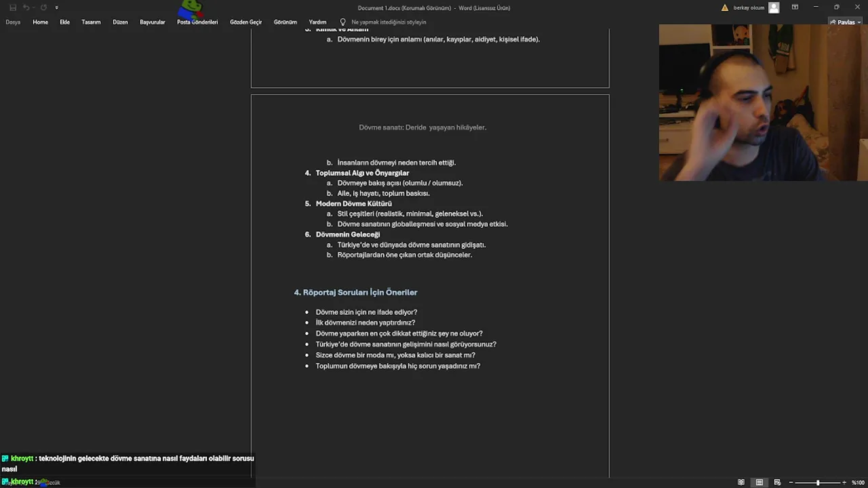868x488 pixels.
Task: Select the Print Layout view icon
Action: click(x=759, y=482)
